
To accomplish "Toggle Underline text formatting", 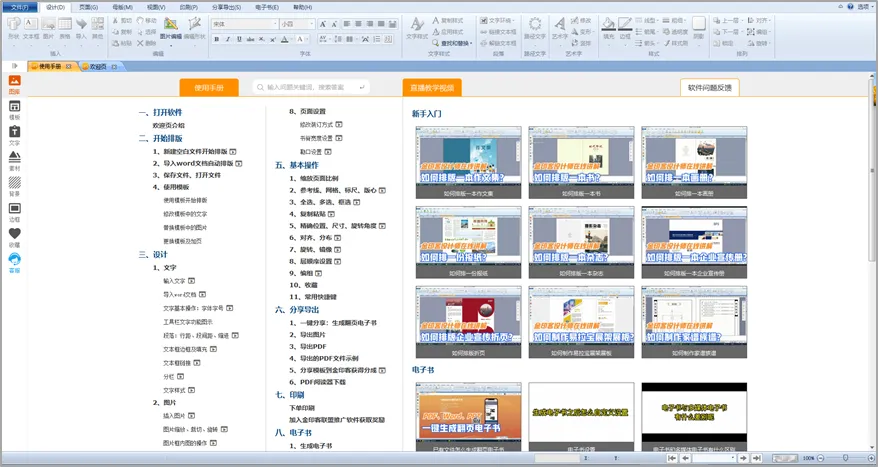I will [x=240, y=39].
